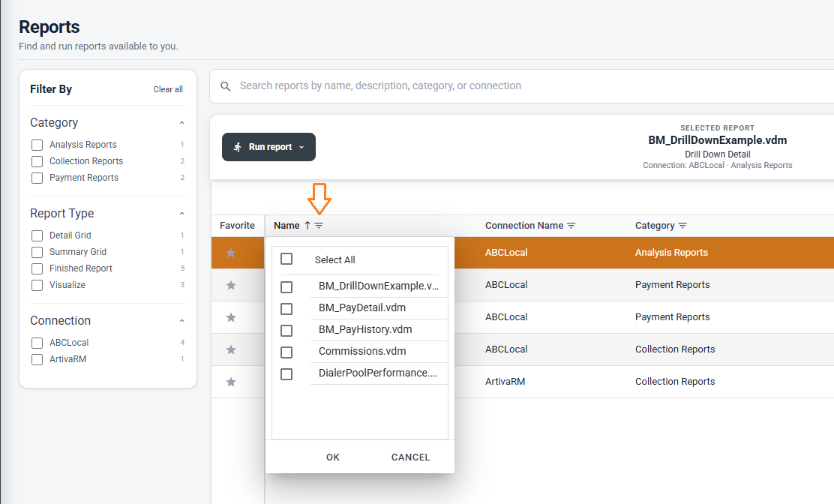Screen dimensions: 834x504
Task: Toggle favorite star for ABCLocal Analysis Reports row
Action: (231, 253)
